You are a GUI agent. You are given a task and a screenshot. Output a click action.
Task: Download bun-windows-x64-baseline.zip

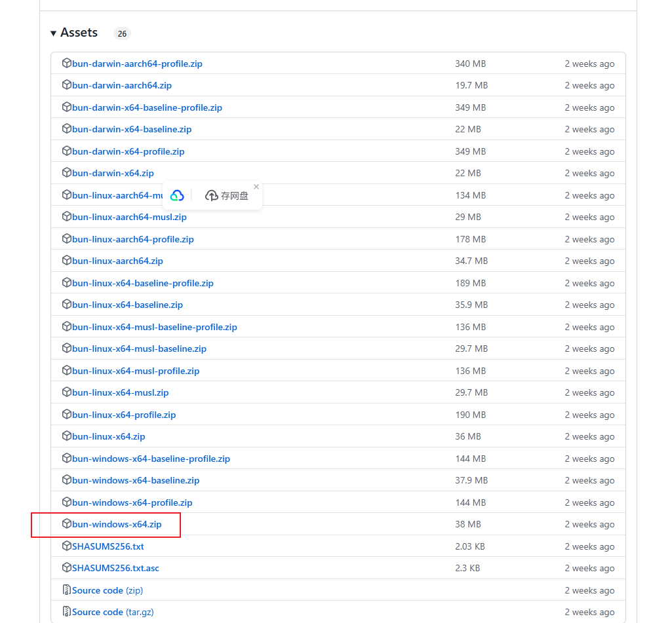136,480
